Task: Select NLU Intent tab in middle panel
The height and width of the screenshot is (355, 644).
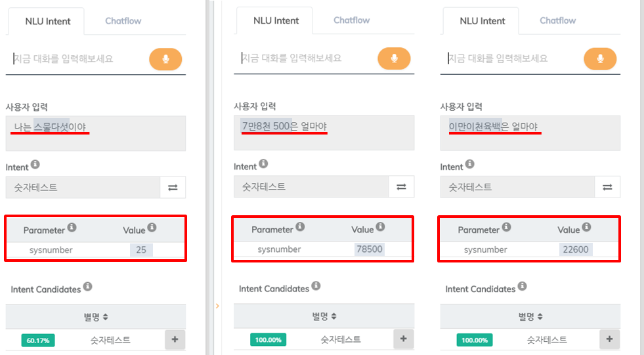Action: pyautogui.click(x=276, y=20)
